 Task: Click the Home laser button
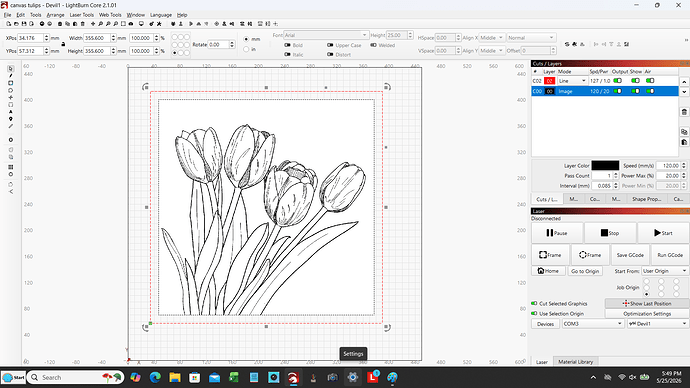coord(548,271)
